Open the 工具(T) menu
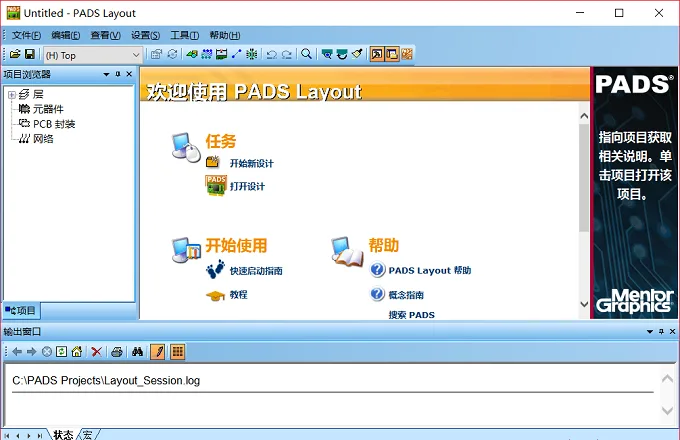680x440 pixels. coord(184,35)
